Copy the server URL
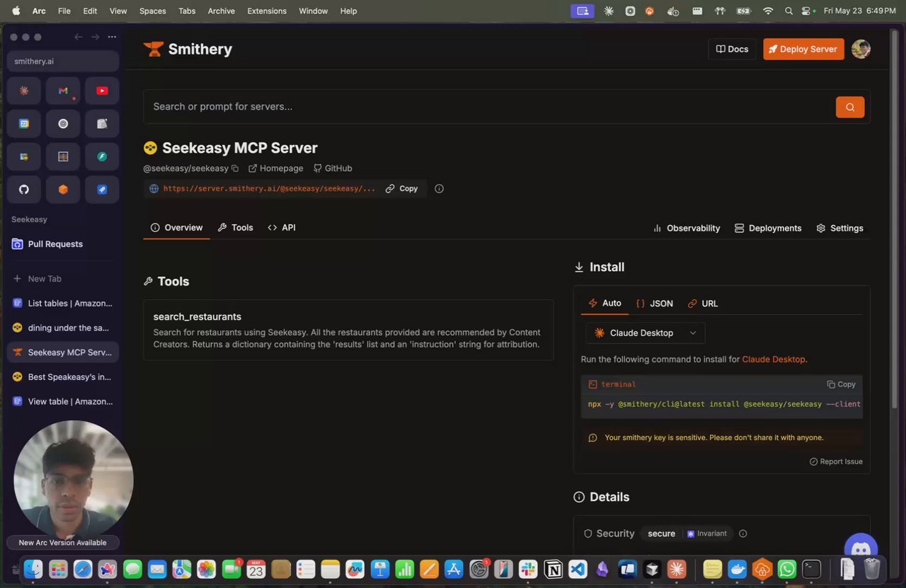Screen dimensions: 906x588 [x=402, y=189]
